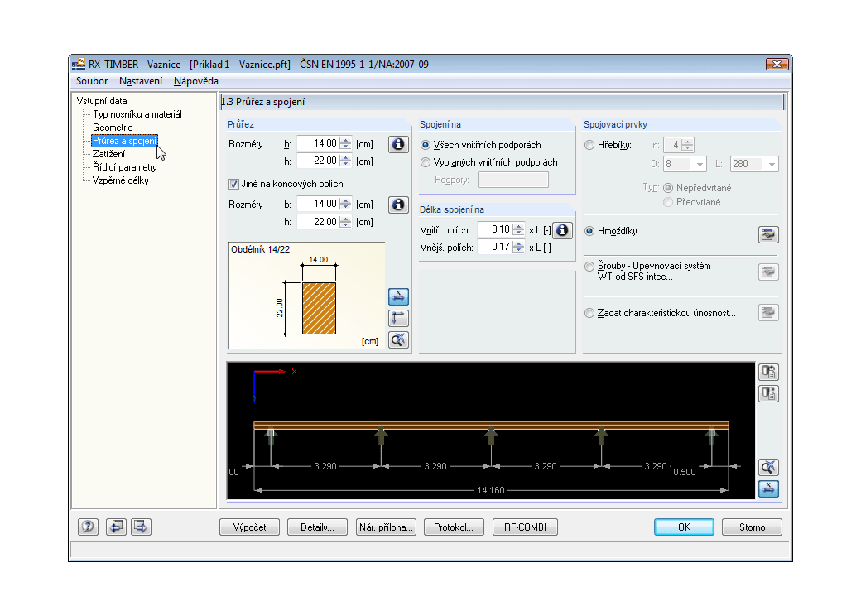Adjust end-field height h spinner
Image resolution: width=861 pixels, height=616 pixels.
tap(345, 222)
